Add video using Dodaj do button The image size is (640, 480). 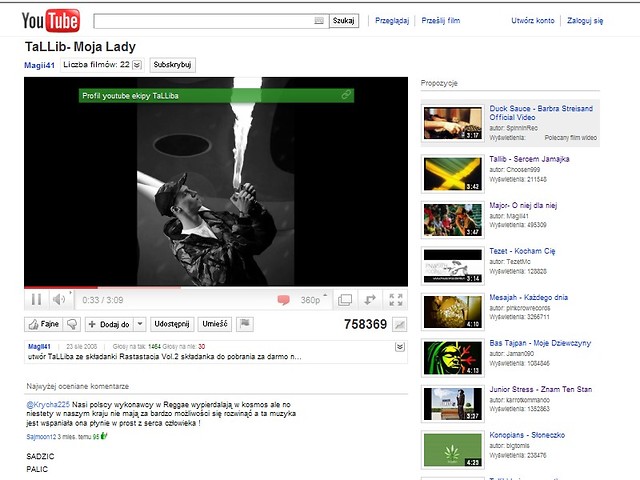click(109, 324)
